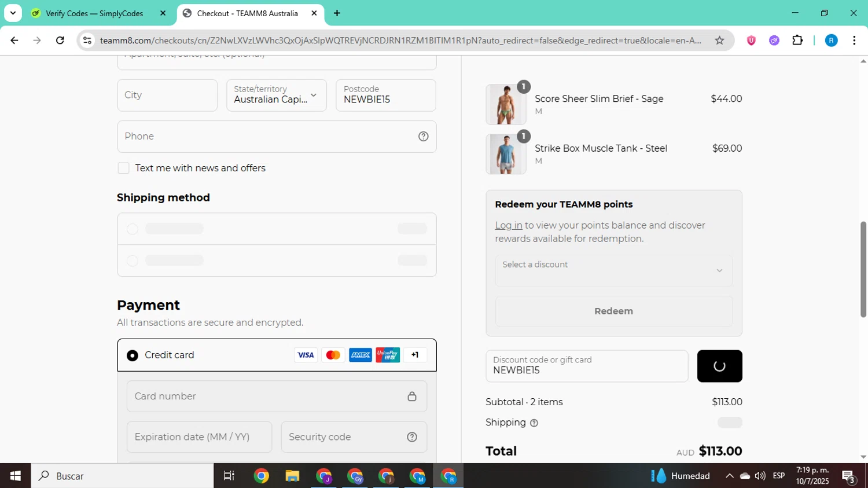Click the browser back arrow
Image resolution: width=868 pixels, height=488 pixels.
[x=14, y=41]
